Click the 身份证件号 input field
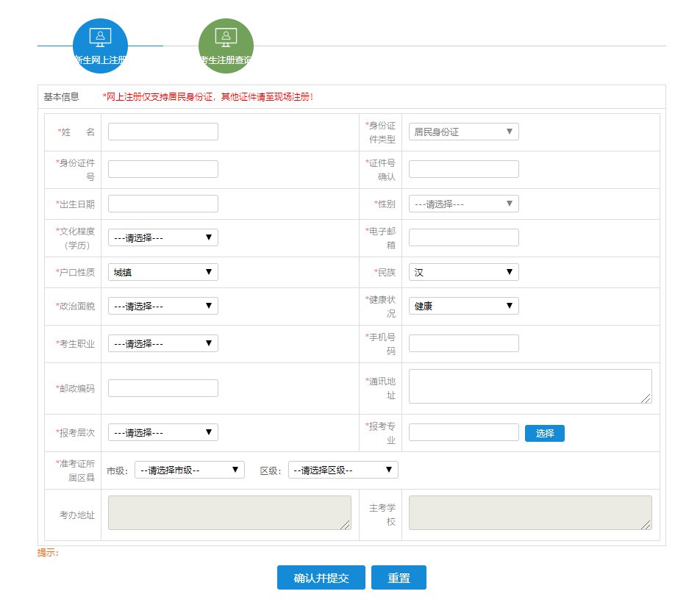The width and height of the screenshot is (700, 605). point(162,169)
